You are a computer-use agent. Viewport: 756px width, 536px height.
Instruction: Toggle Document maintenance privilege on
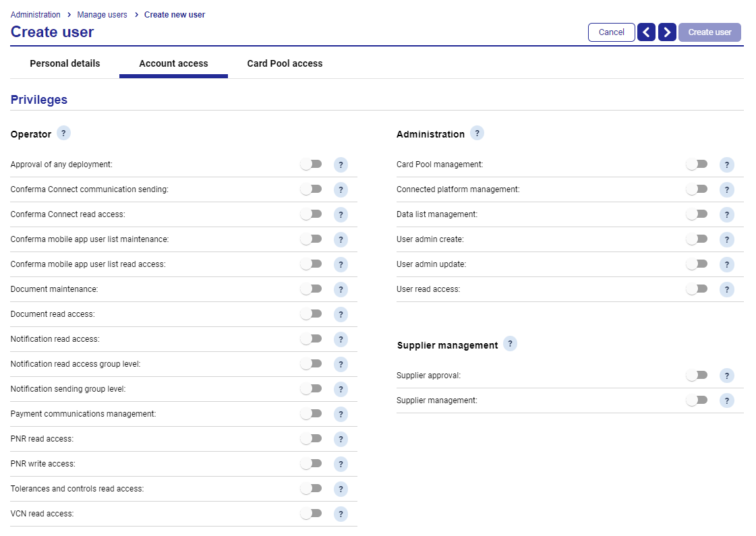click(x=311, y=289)
